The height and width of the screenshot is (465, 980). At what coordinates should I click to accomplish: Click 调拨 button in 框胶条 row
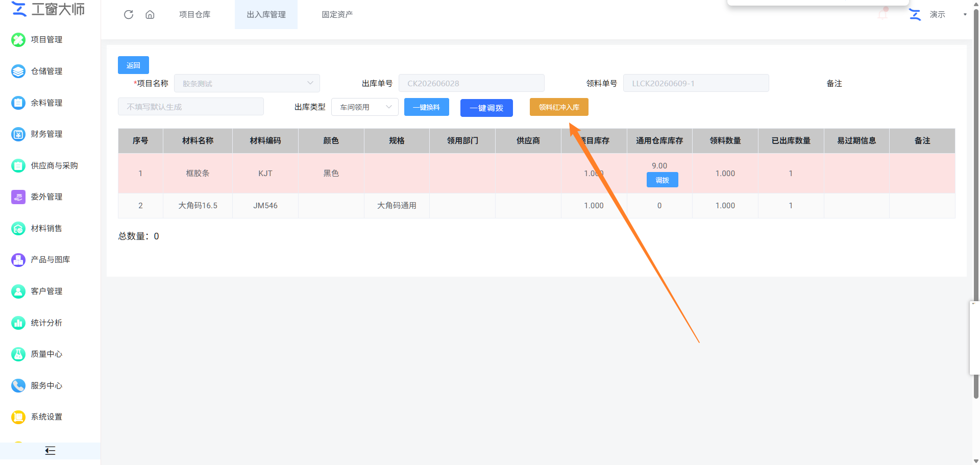coord(662,180)
